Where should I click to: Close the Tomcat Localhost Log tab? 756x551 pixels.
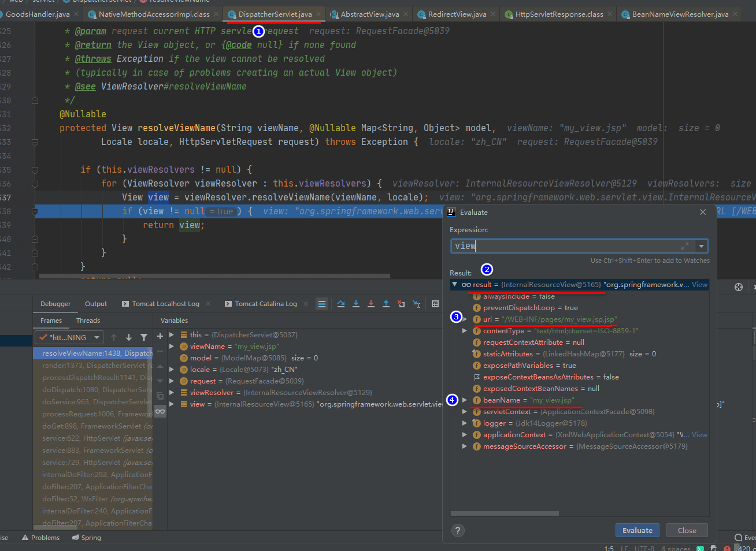coord(208,304)
